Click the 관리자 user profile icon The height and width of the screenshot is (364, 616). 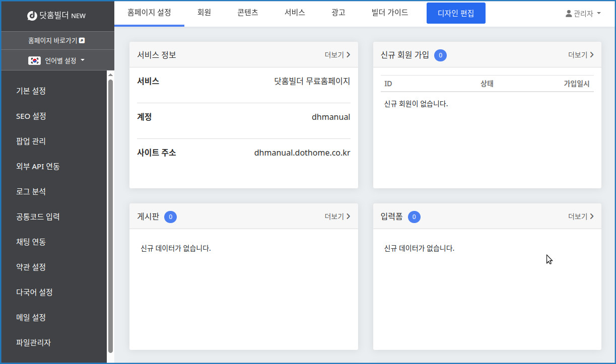pos(569,14)
